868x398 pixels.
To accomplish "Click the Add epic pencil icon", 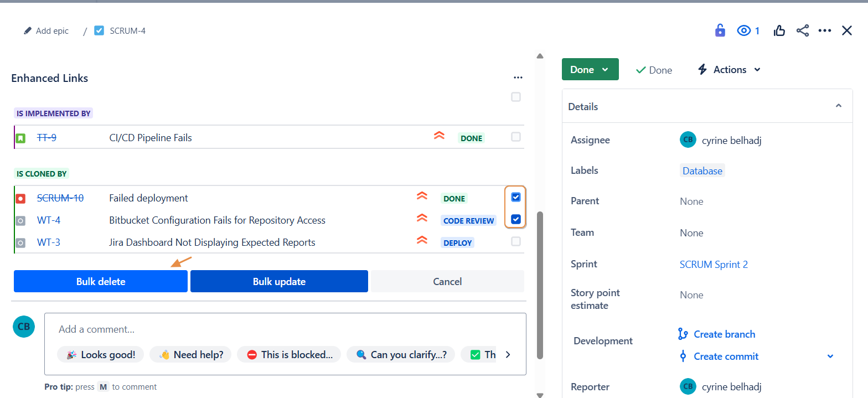I will 28,31.
